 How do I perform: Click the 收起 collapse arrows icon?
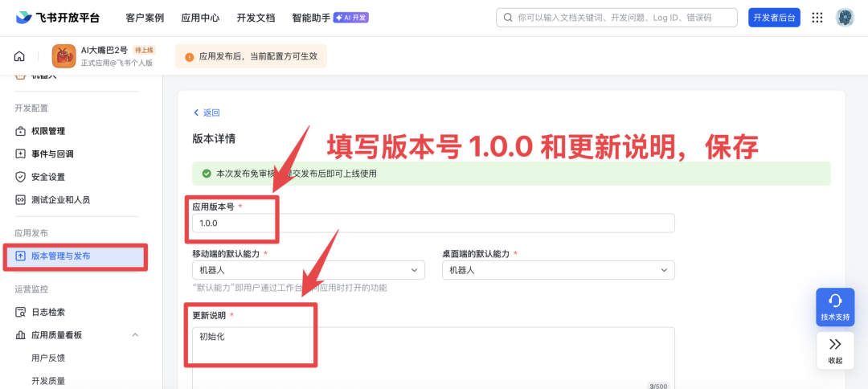click(x=835, y=350)
